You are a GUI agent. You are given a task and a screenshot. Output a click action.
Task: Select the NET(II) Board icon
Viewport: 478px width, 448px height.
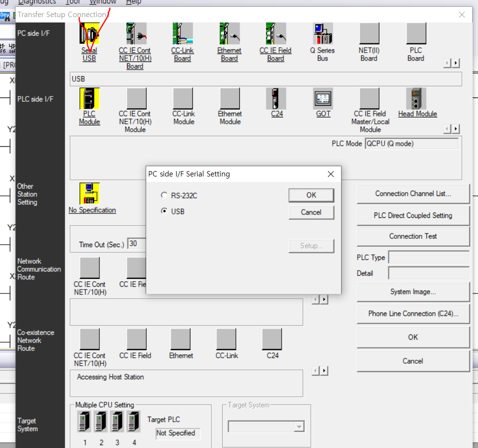click(369, 33)
